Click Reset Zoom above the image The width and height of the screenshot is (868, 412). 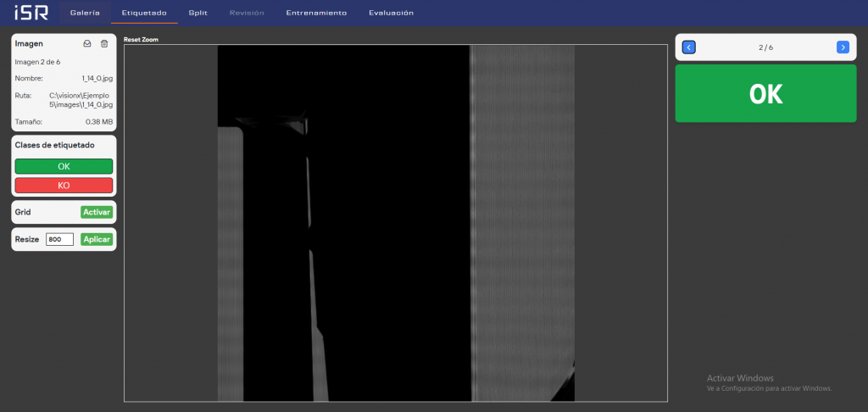(x=141, y=40)
